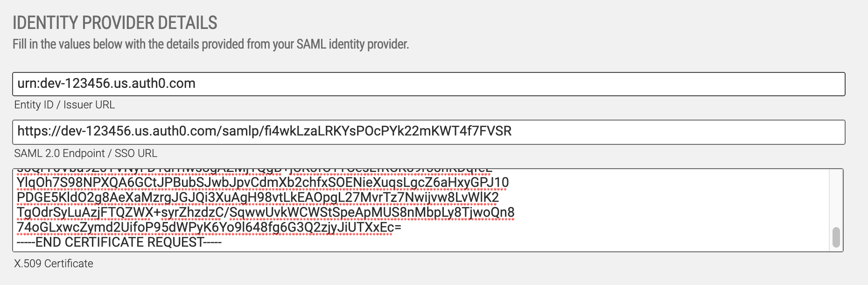Click the "X.509 Certificate" label
868x285 pixels.
54,264
